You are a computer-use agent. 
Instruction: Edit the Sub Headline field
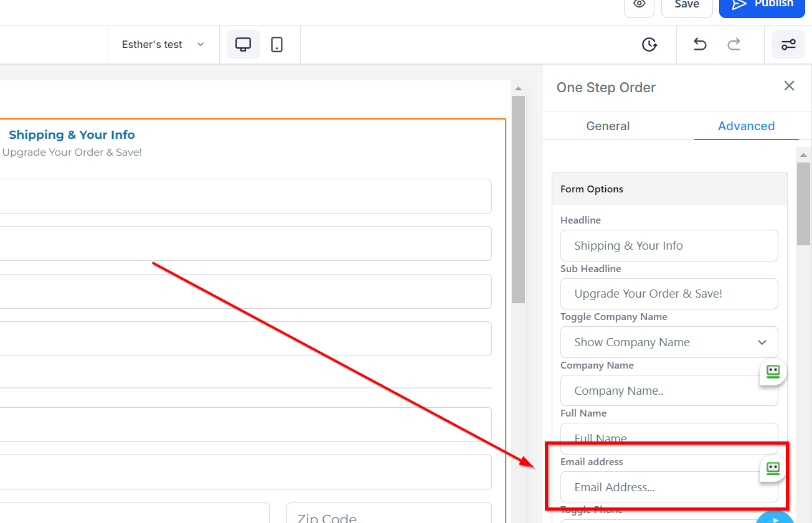coord(669,294)
